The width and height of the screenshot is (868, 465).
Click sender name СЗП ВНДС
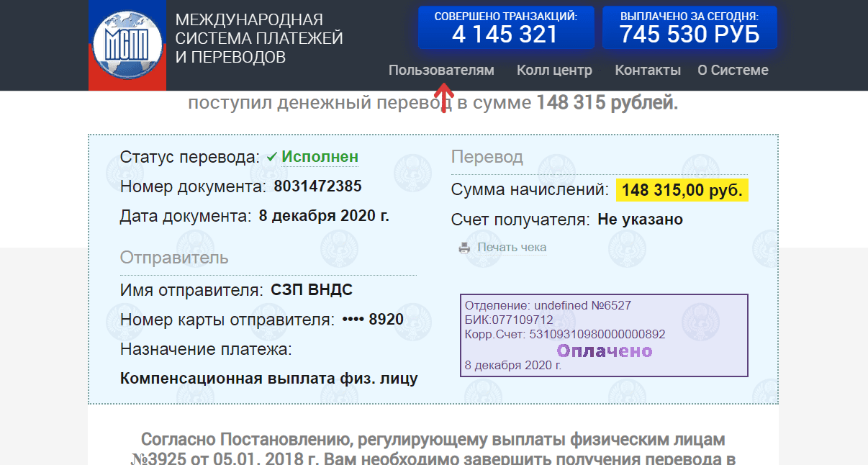point(312,290)
